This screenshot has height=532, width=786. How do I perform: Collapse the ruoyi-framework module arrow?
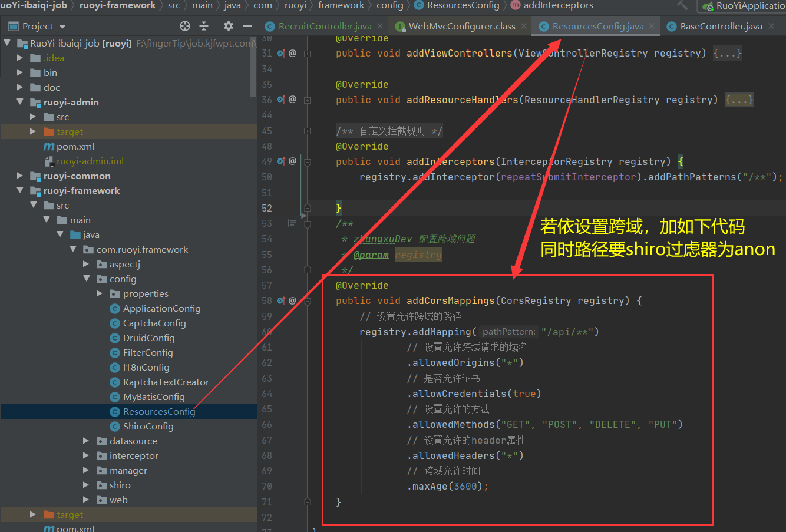[x=20, y=190]
